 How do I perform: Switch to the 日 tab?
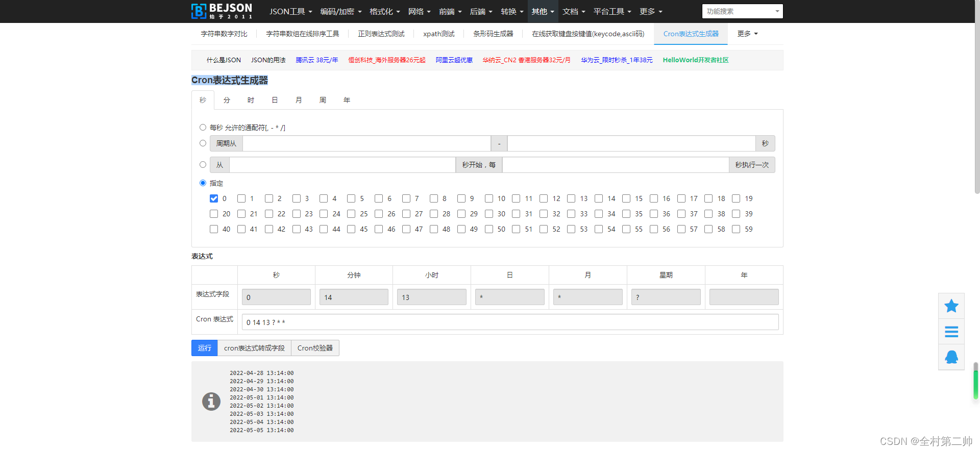(275, 100)
